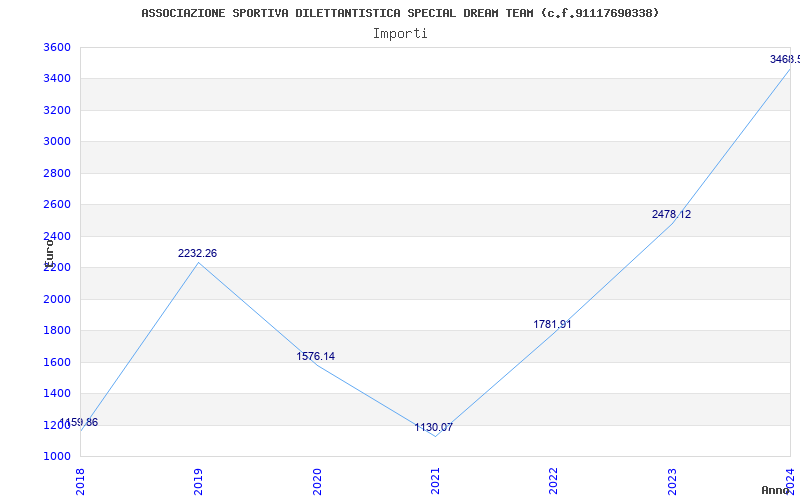The image size is (800, 500).
Task: Select the 2023 x-axis year label
Action: click(x=672, y=480)
